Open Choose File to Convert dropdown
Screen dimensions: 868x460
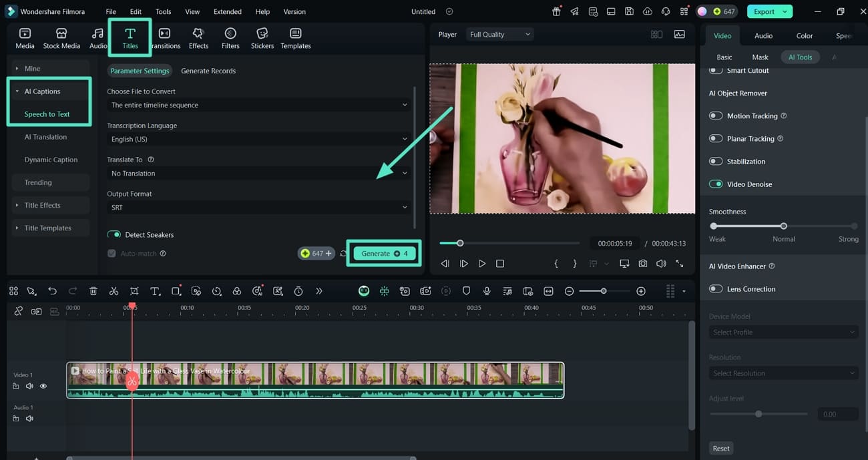click(259, 105)
